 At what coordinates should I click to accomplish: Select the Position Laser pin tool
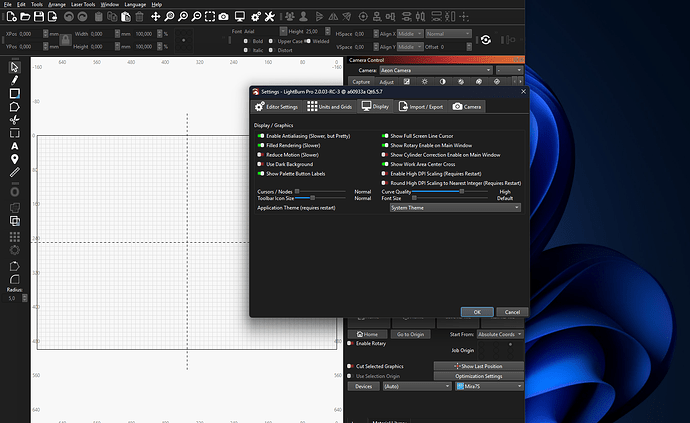point(15,158)
